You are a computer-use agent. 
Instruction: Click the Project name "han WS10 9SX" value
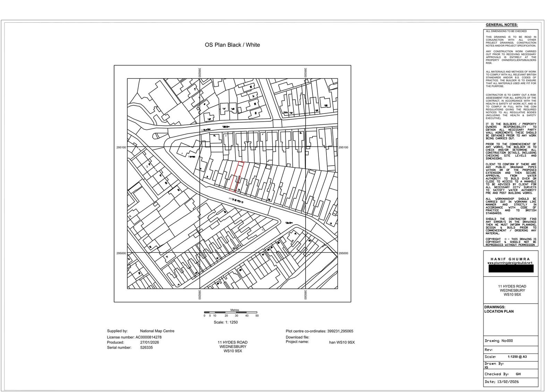342,342
